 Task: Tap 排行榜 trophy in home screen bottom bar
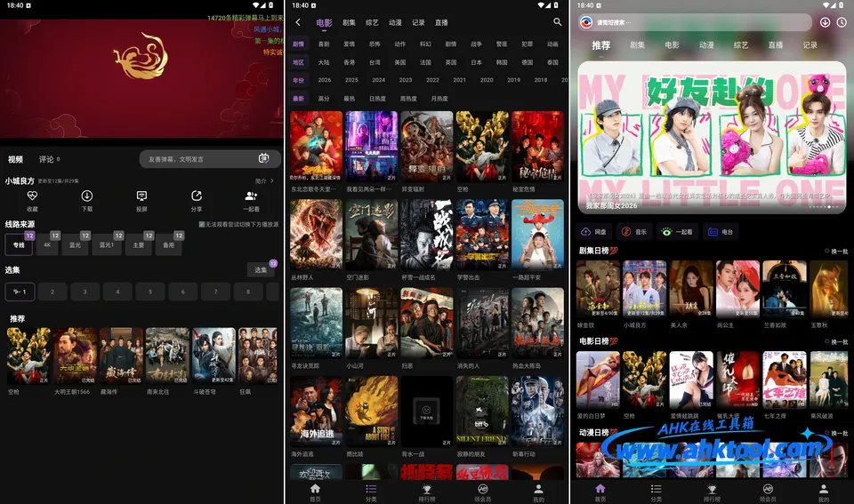712,492
